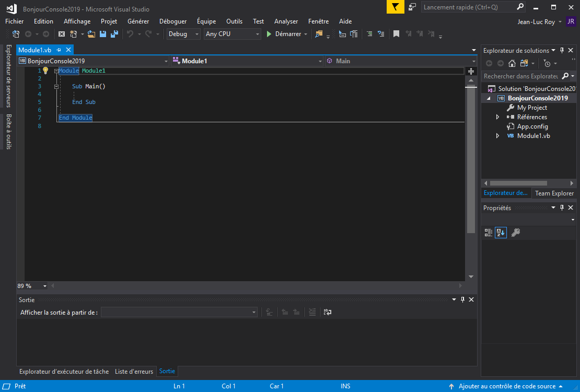The image size is (580, 392).
Task: Open the feedback icon in title bar
Action: [x=412, y=7]
